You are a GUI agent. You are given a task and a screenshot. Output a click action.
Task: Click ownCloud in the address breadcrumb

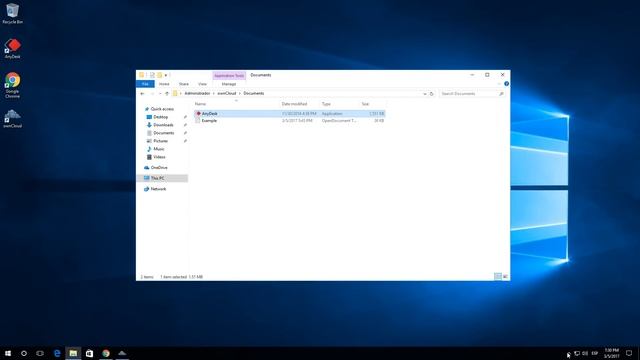point(227,93)
